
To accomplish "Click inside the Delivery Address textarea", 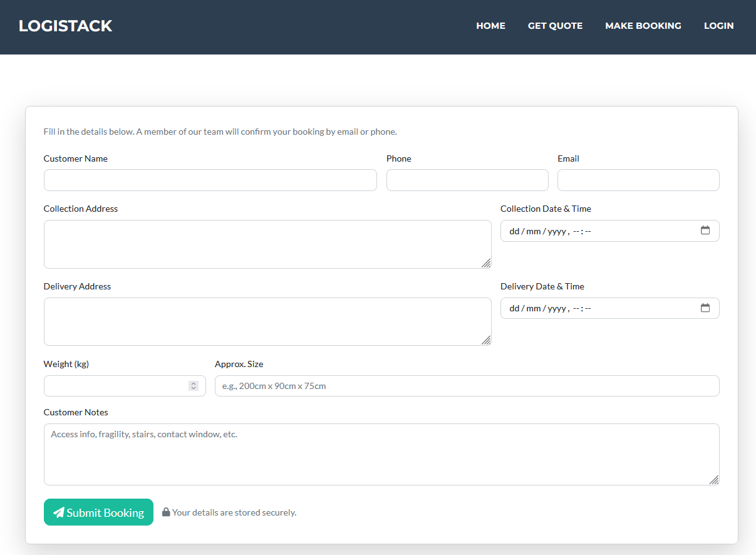I will click(263, 321).
